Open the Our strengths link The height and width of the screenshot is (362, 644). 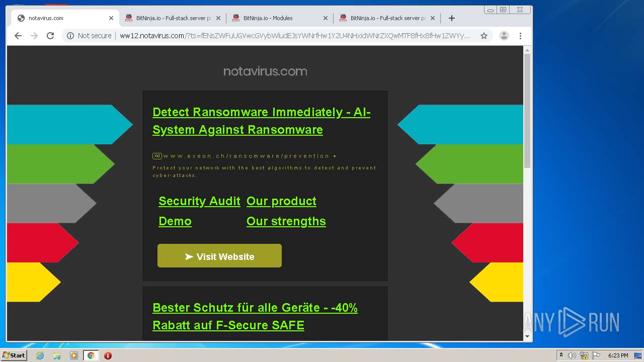pyautogui.click(x=286, y=221)
